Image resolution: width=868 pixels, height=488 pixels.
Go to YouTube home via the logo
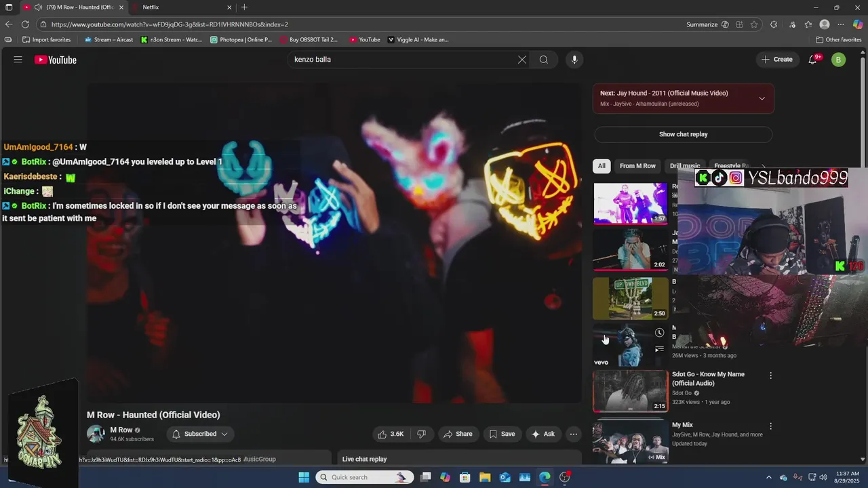[56, 60]
